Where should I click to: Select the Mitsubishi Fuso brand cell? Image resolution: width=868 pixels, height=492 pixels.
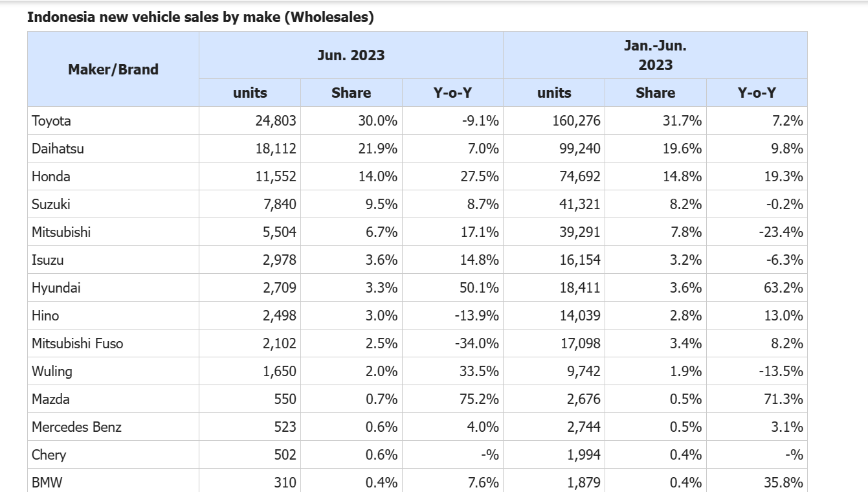[78, 344]
